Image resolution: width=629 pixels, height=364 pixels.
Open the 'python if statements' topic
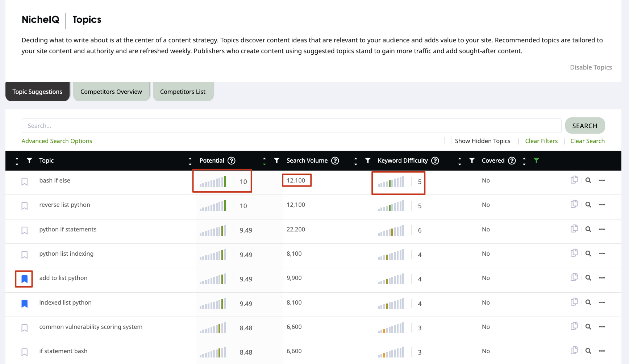point(68,229)
